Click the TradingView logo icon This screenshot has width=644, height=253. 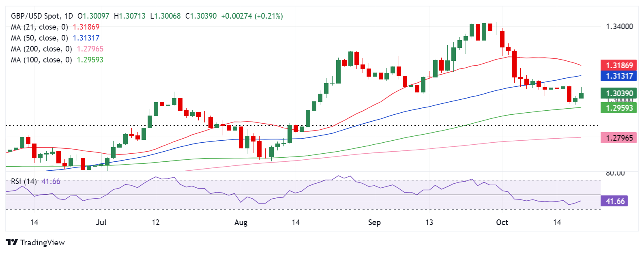tap(12, 242)
